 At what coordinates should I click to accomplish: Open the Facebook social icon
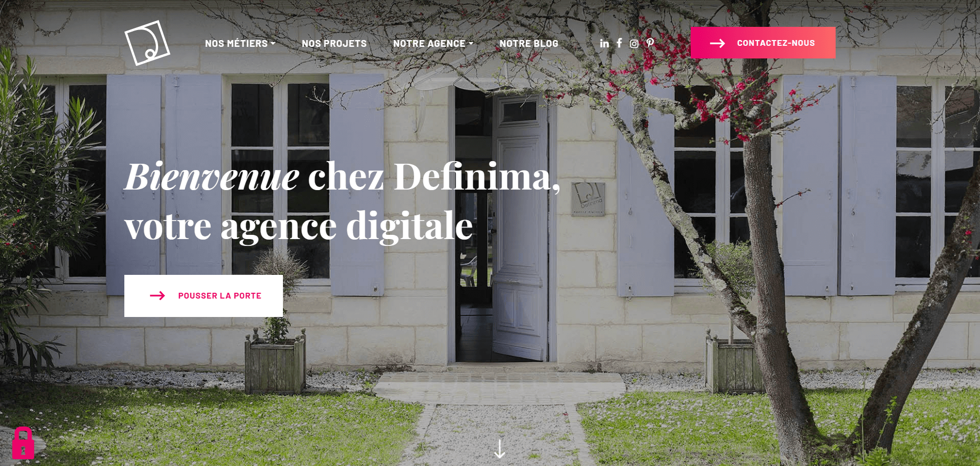(x=620, y=43)
